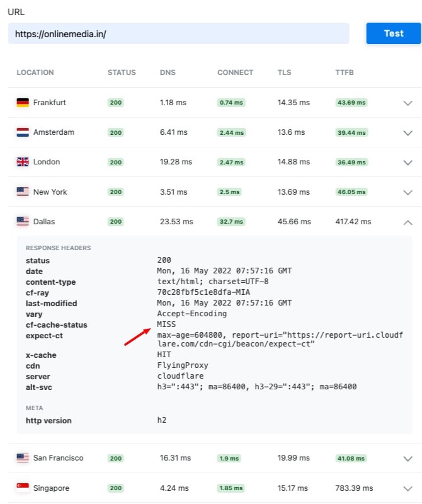Expand the Frankfurt row details
The width and height of the screenshot is (422, 504).
pos(408,103)
